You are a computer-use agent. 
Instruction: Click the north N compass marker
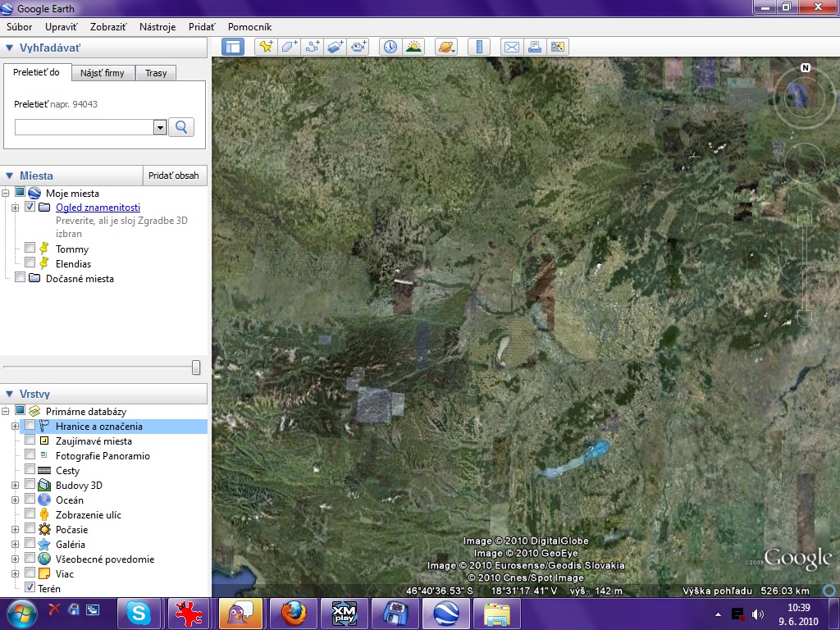point(806,67)
